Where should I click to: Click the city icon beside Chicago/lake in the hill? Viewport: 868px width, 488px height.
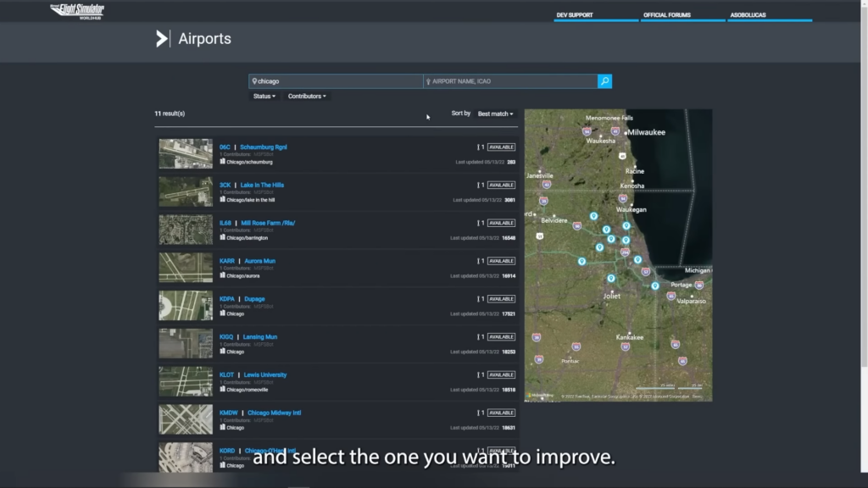coord(223,199)
